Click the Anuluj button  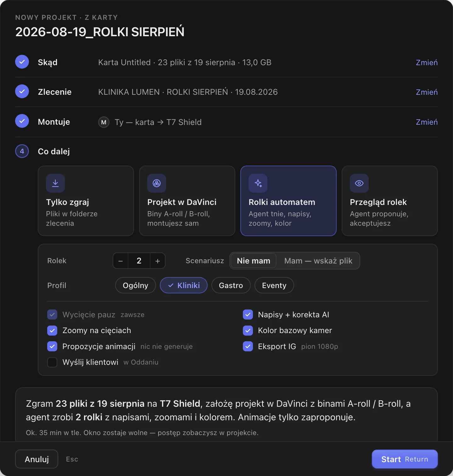pyautogui.click(x=37, y=459)
